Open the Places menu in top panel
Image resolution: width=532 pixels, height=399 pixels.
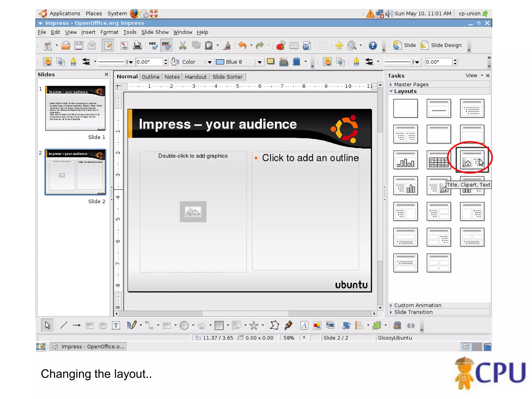(94, 14)
